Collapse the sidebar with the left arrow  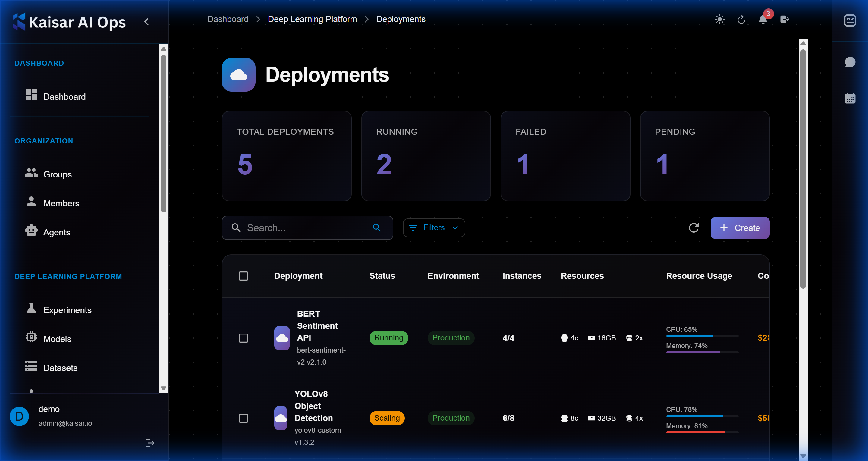point(146,21)
